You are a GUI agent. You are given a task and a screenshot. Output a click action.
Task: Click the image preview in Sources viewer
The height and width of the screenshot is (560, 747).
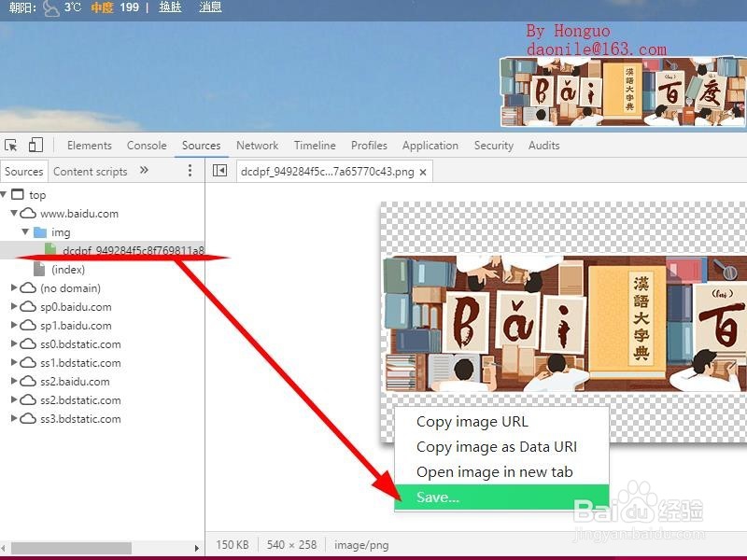click(x=565, y=323)
